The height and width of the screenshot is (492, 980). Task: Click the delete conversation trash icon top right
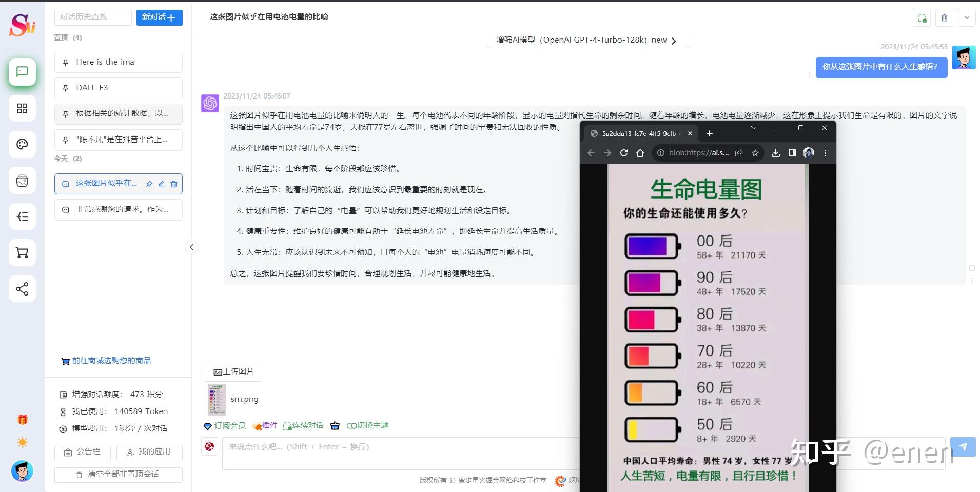pyautogui.click(x=944, y=17)
